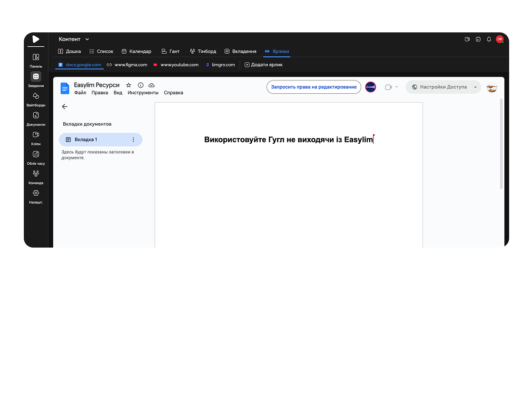This screenshot has height=399, width=532.
Task: Switch to the Тімборд tab
Action: point(203,51)
